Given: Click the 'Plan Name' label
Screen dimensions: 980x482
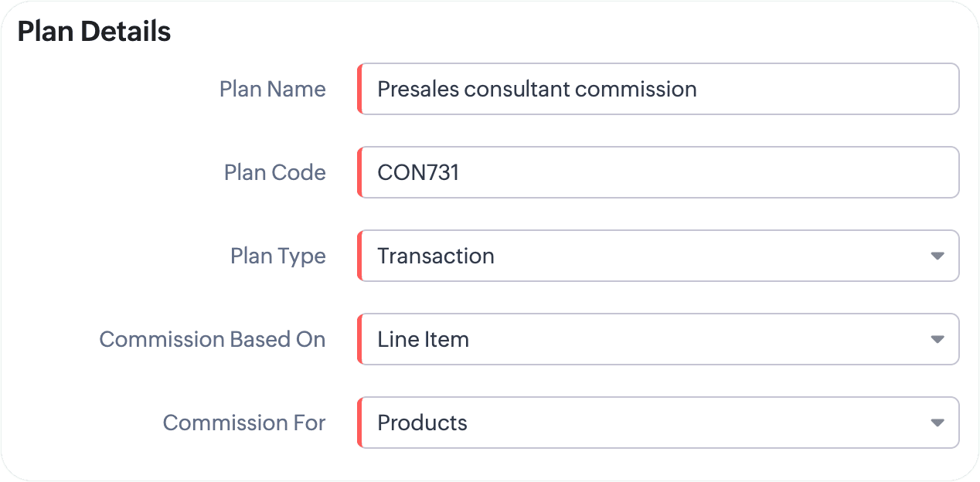Looking at the screenshot, I should pyautogui.click(x=273, y=89).
